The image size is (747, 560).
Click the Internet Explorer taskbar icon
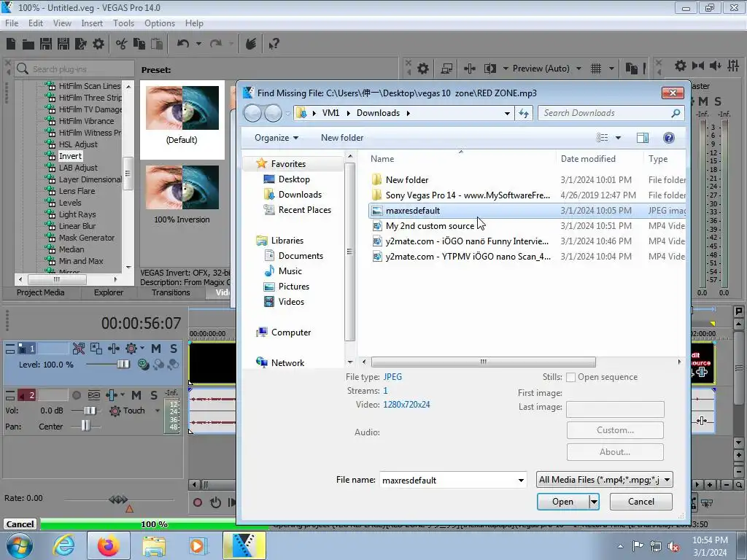pos(63,545)
